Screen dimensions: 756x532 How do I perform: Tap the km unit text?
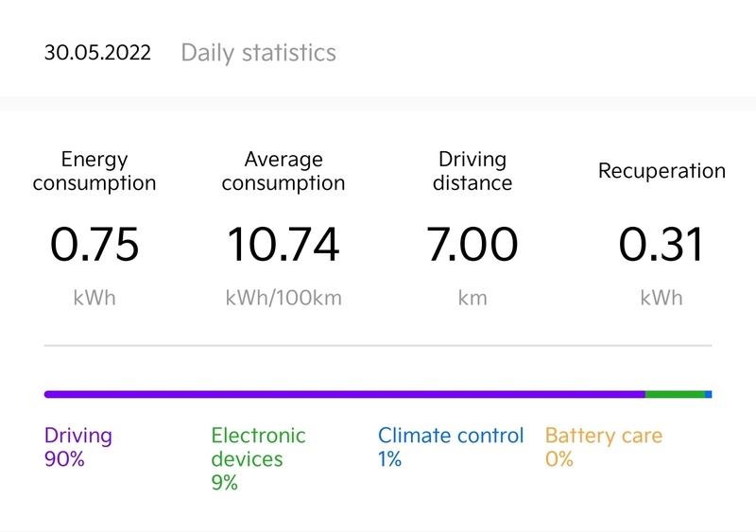(x=472, y=299)
